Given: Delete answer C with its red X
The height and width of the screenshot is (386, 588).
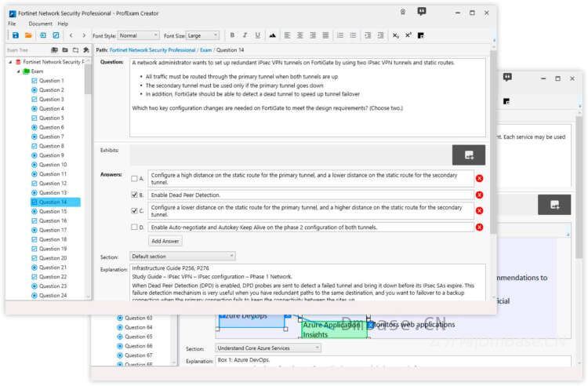Looking at the screenshot, I should click(479, 211).
